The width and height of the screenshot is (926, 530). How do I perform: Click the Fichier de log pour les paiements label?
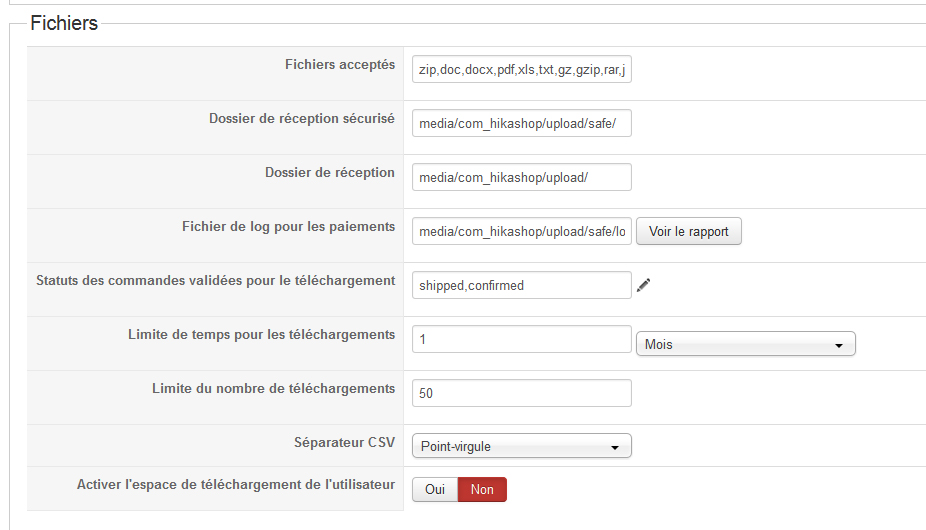click(x=288, y=226)
